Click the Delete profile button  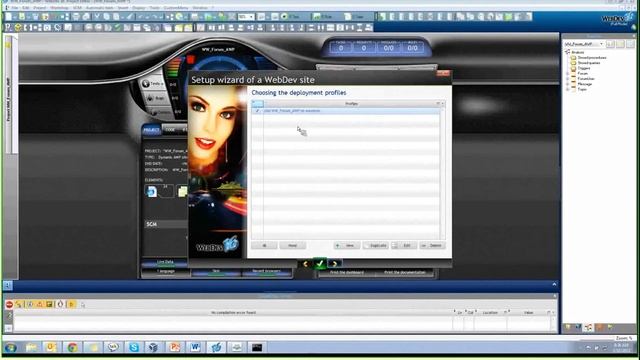click(433, 245)
